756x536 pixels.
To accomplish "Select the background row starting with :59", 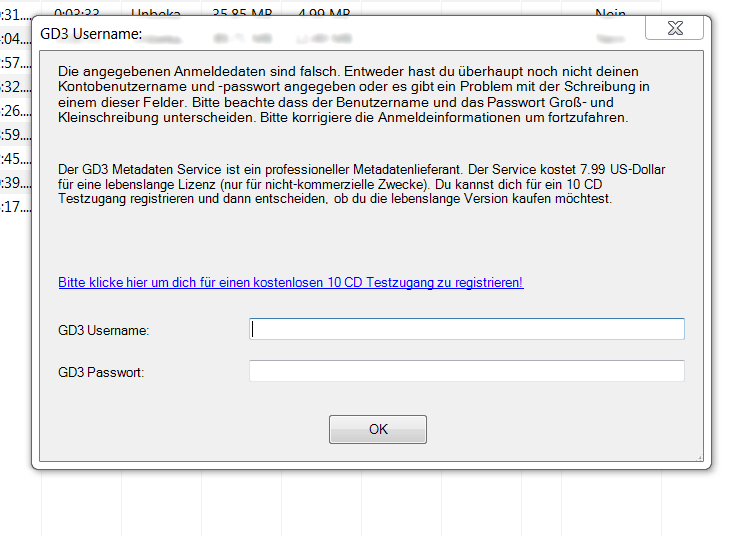I will coord(16,135).
